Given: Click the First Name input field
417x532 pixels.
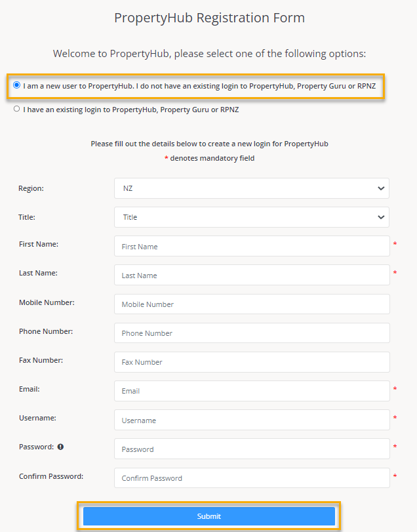Looking at the screenshot, I should [252, 247].
